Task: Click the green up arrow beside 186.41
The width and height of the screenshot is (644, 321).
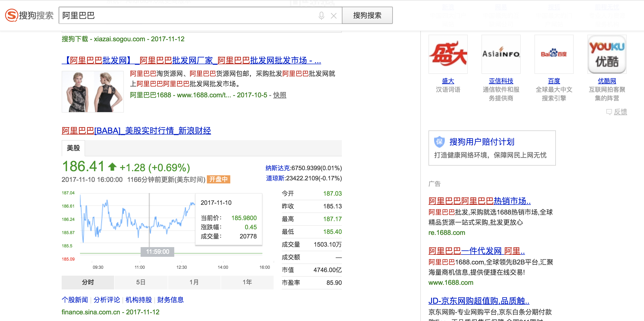Action: [x=112, y=167]
